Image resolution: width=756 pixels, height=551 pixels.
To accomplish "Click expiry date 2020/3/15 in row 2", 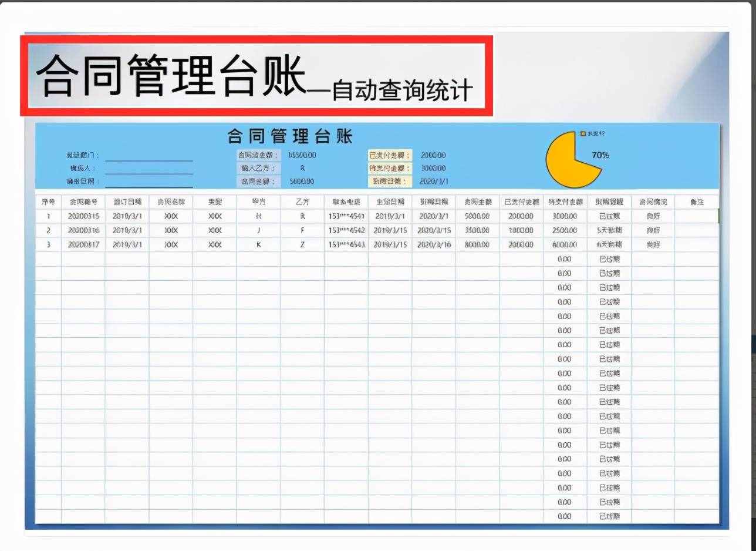I will 434,230.
